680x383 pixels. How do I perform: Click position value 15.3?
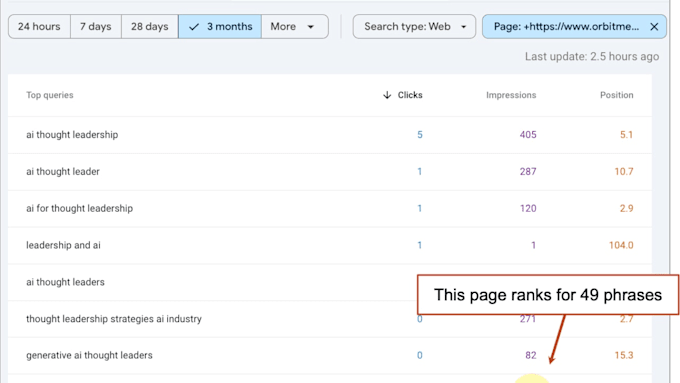click(x=624, y=355)
